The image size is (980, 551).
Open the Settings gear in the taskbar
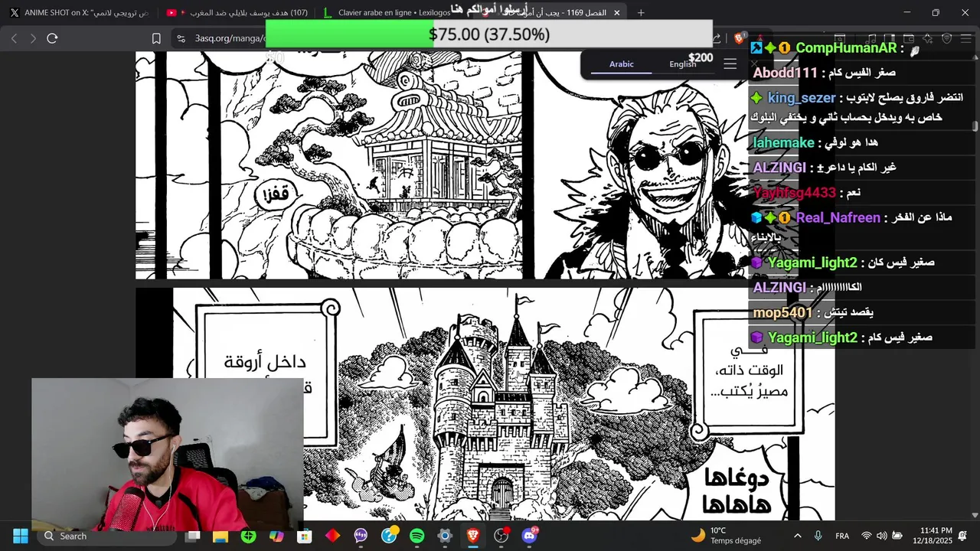tap(445, 536)
